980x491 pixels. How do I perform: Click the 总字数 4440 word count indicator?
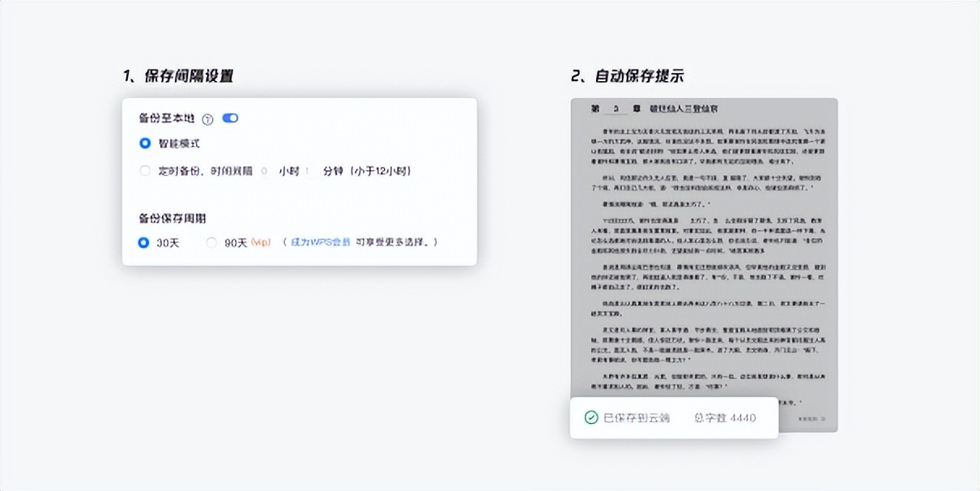point(724,417)
